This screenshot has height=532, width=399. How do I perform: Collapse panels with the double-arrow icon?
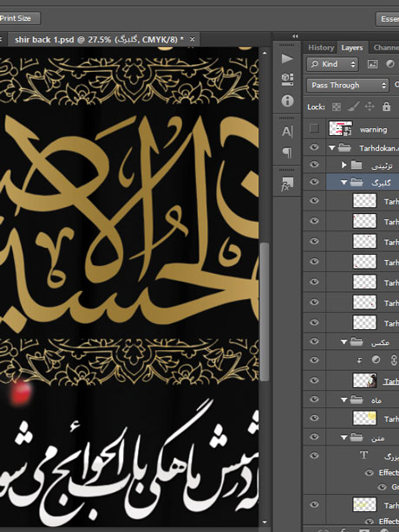click(x=295, y=36)
